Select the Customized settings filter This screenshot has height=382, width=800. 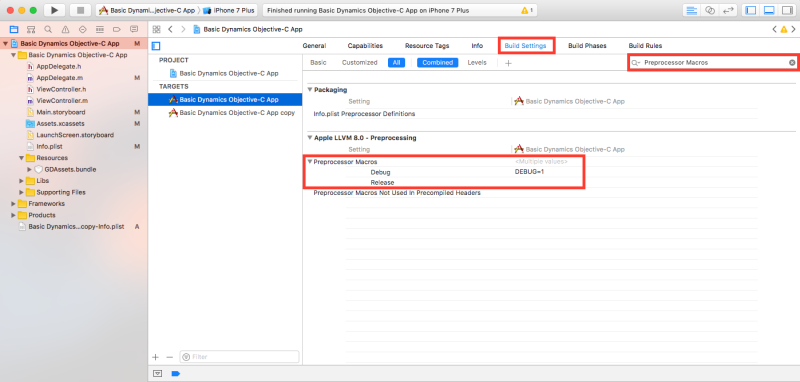coord(360,63)
